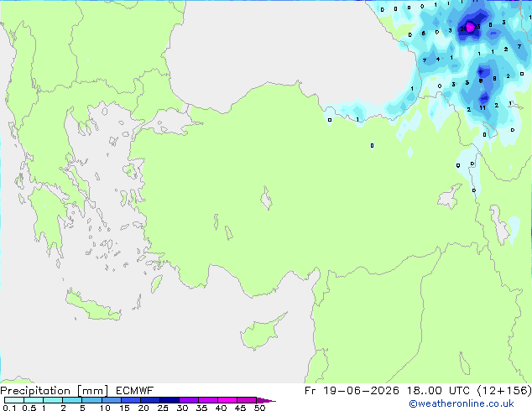Click the "ECMWF" model label
Viewport: 532px width, 411px height.
[x=135, y=391]
